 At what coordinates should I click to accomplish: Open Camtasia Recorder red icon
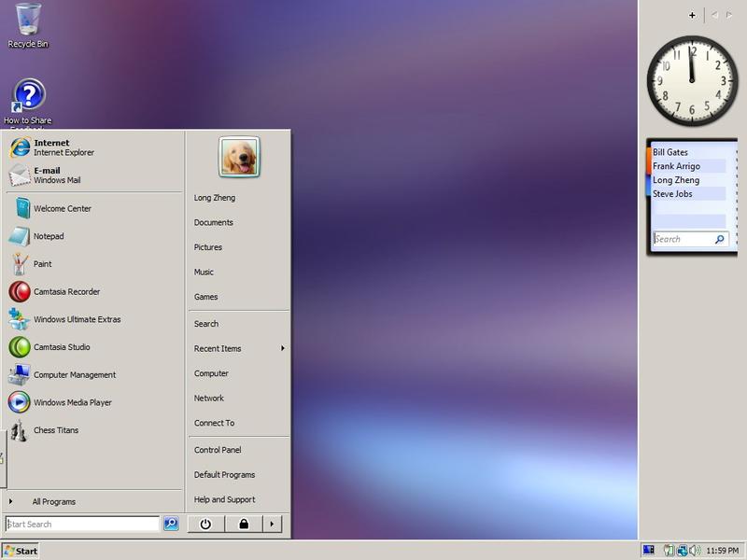pyautogui.click(x=20, y=291)
